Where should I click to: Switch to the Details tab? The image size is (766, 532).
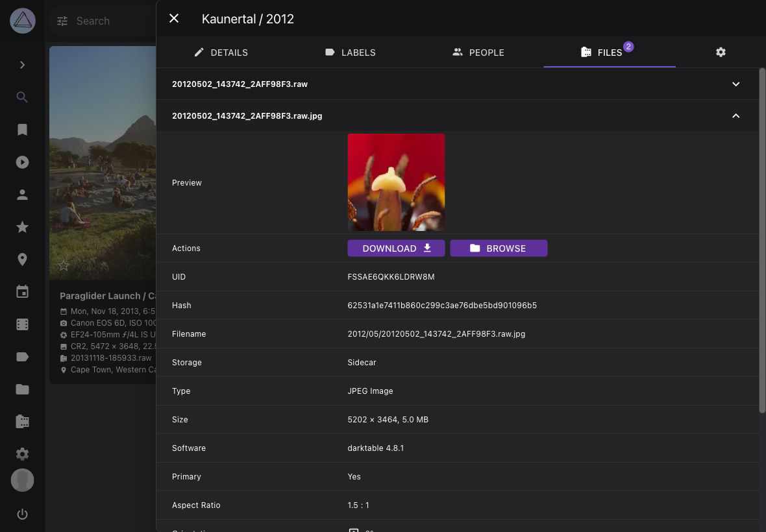pyautogui.click(x=221, y=53)
